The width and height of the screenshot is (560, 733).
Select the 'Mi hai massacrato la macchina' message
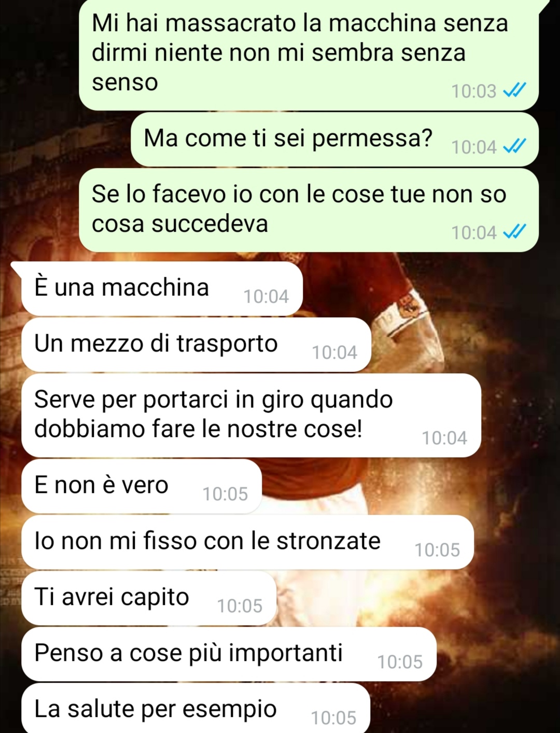click(309, 54)
